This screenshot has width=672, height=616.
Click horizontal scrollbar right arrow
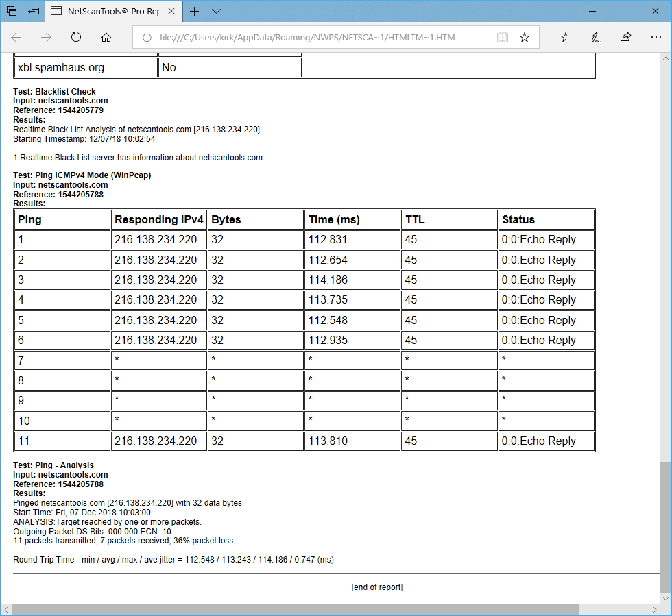coord(654,610)
